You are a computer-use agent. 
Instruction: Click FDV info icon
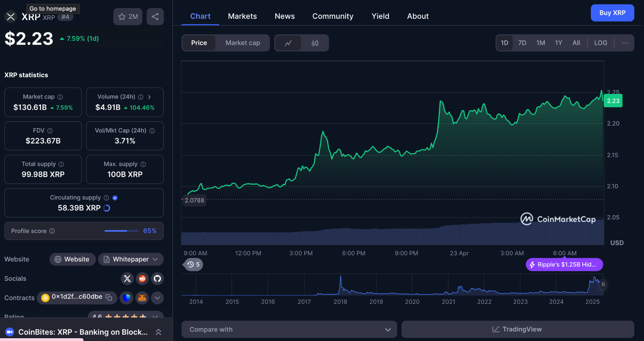click(x=50, y=131)
